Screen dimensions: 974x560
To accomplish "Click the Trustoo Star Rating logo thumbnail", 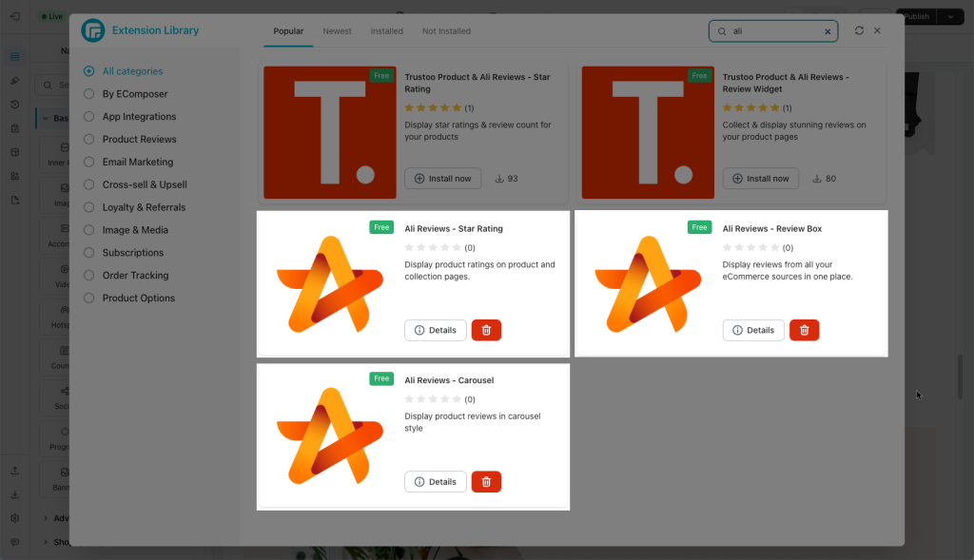I will tap(330, 133).
